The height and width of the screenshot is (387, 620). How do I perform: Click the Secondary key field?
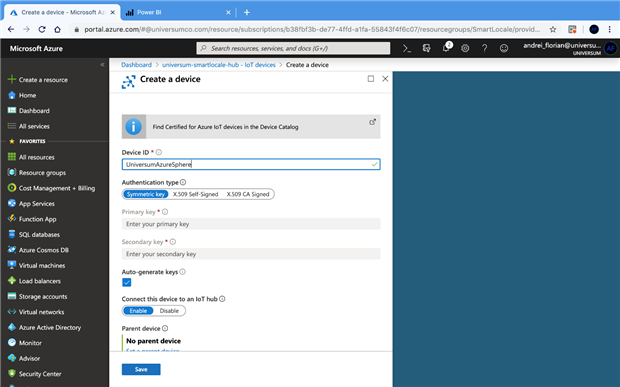(x=251, y=254)
